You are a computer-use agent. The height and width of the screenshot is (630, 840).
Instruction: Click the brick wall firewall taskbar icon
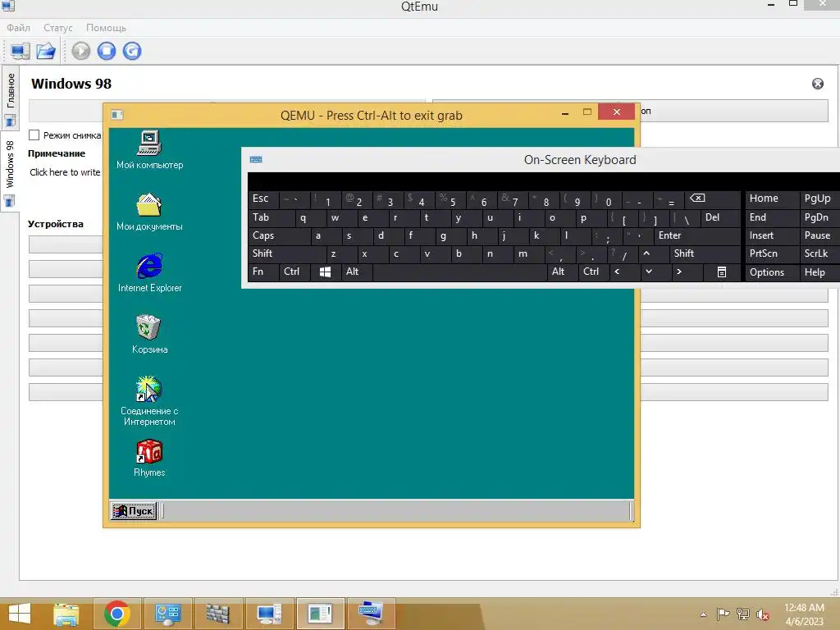[x=218, y=614]
